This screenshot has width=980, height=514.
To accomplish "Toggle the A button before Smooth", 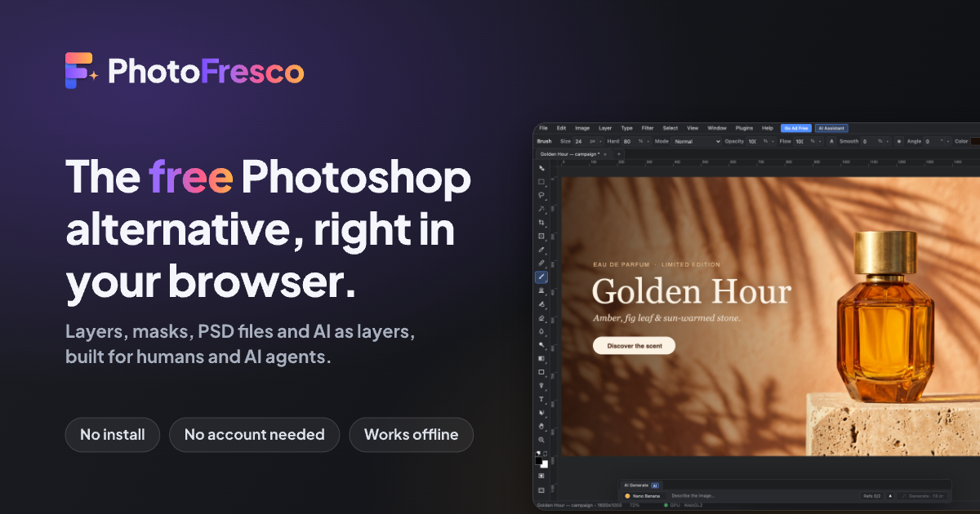I will pyautogui.click(x=831, y=141).
